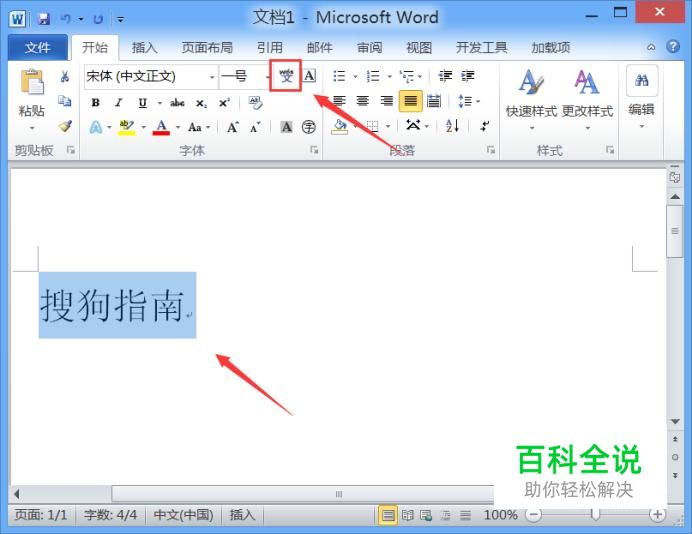Screen dimensions: 692x534
Task: Open the 文件 File tab
Action: tap(38, 47)
